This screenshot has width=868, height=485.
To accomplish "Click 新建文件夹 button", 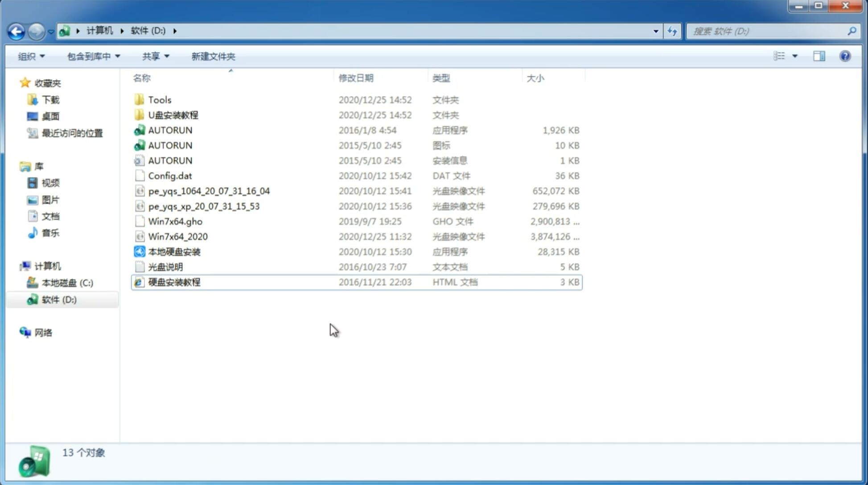I will (x=213, y=56).
